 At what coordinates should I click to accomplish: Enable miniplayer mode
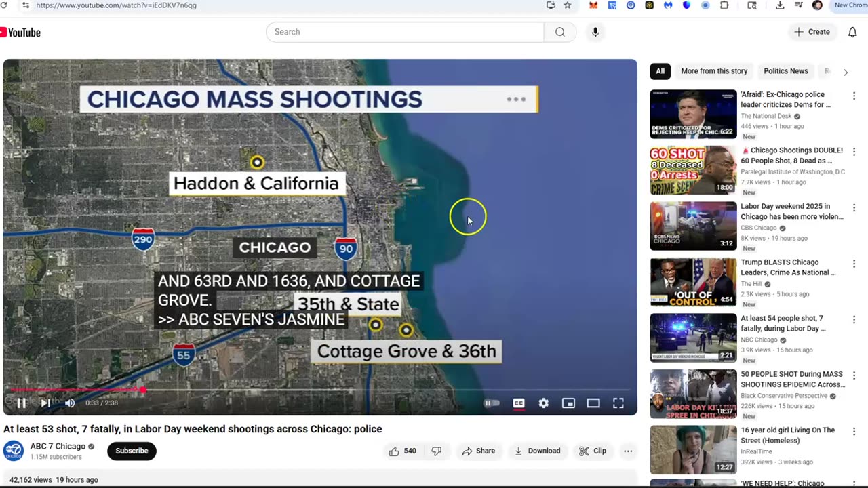tap(568, 403)
